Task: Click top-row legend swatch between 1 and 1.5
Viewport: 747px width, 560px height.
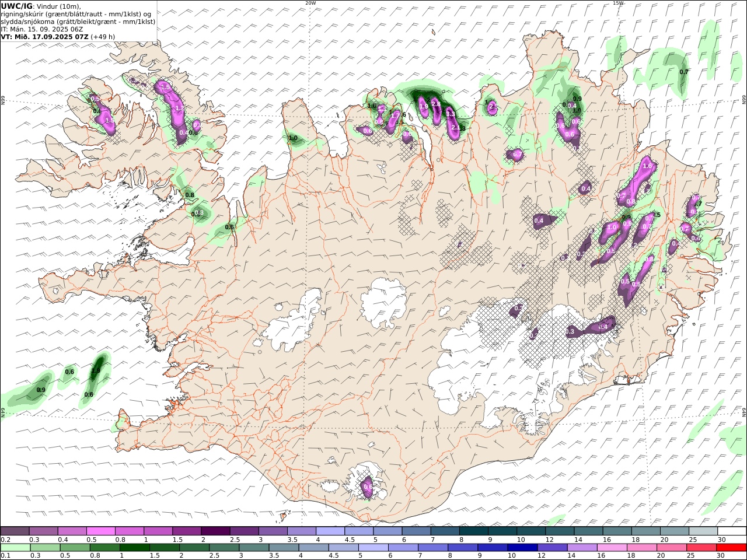Action: point(158,531)
